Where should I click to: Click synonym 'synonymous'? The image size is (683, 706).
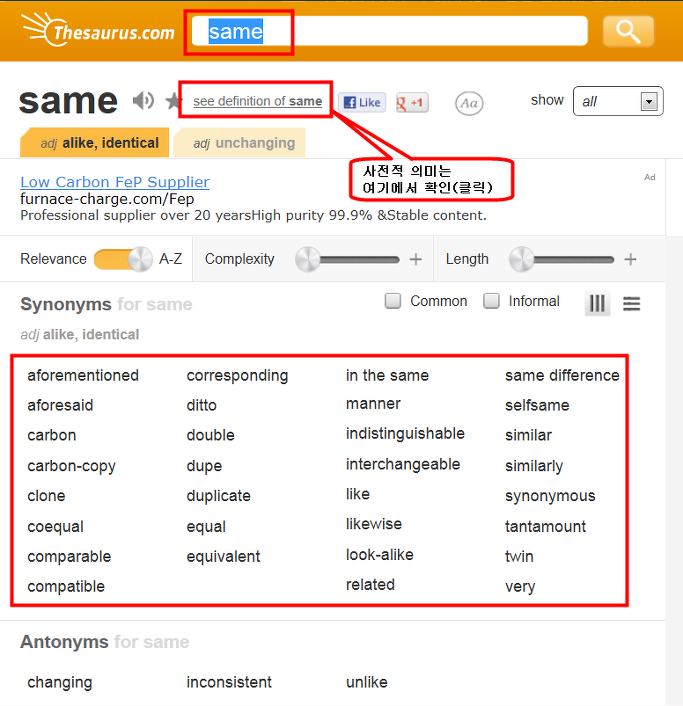550,496
